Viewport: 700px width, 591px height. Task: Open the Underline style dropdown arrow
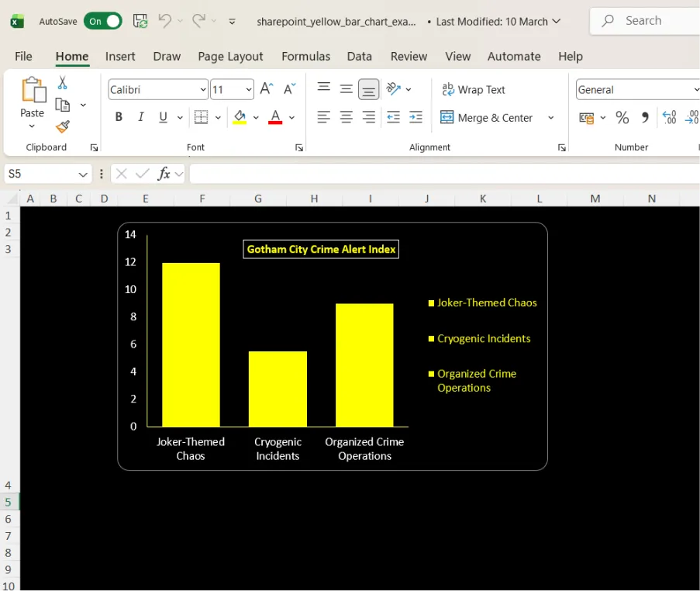pos(180,117)
